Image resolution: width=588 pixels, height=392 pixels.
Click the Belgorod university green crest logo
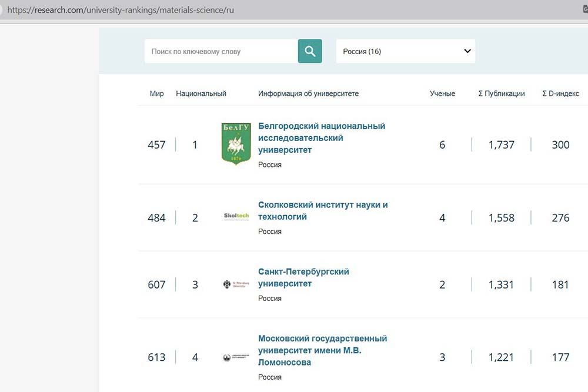pos(236,144)
